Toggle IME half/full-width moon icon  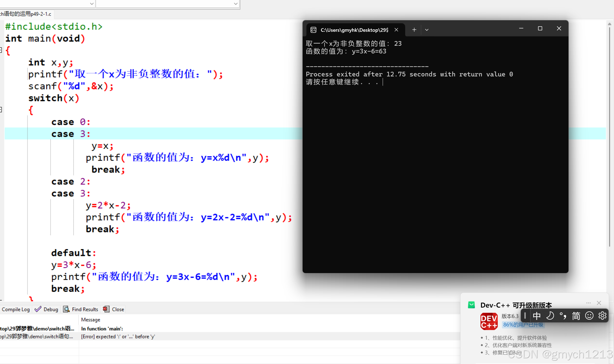(550, 316)
